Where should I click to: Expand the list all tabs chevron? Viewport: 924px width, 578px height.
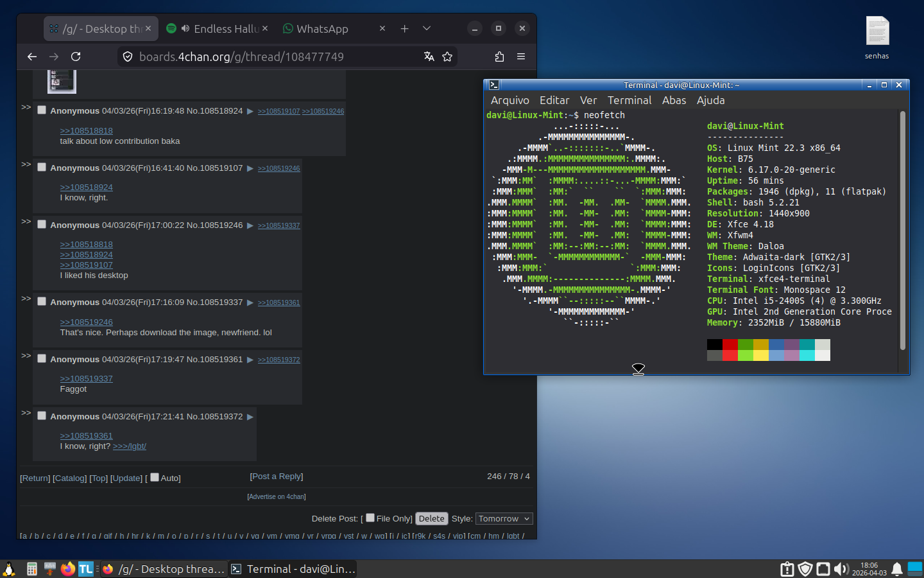[427, 28]
